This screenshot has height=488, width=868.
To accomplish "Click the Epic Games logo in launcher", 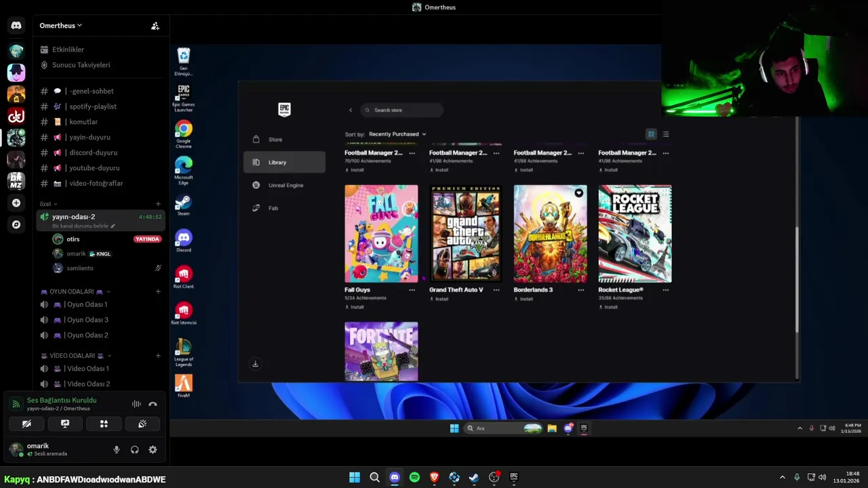I will (284, 110).
